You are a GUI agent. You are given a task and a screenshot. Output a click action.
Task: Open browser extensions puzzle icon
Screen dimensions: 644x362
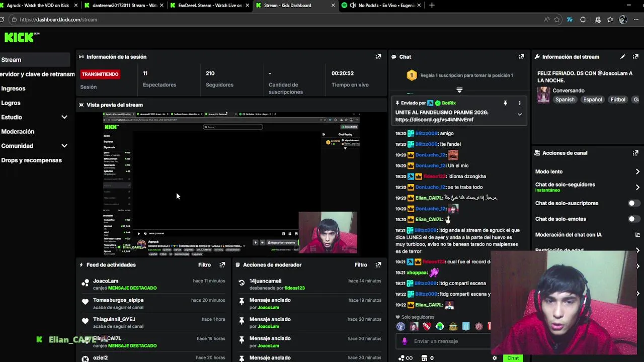point(583,20)
